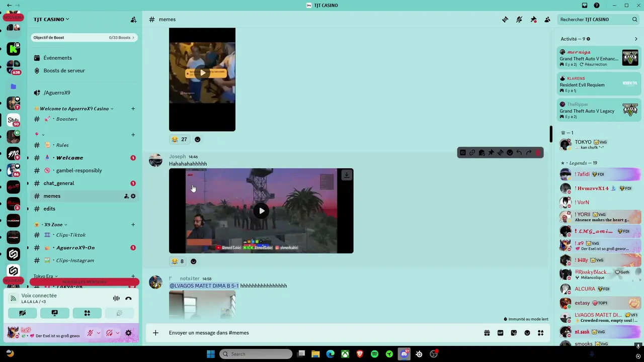Viewport: 644px width, 362px height.
Task: Add reaction next to the 27 count
Action: click(197, 139)
